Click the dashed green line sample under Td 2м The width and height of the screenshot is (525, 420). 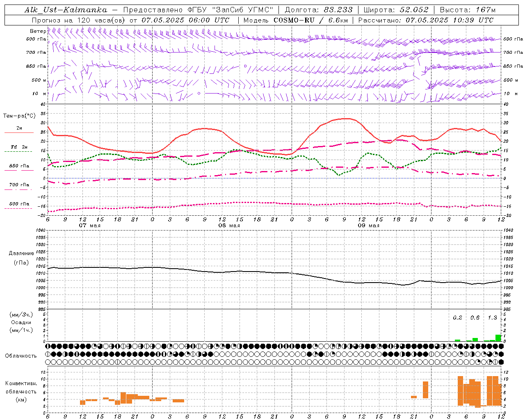18,151
